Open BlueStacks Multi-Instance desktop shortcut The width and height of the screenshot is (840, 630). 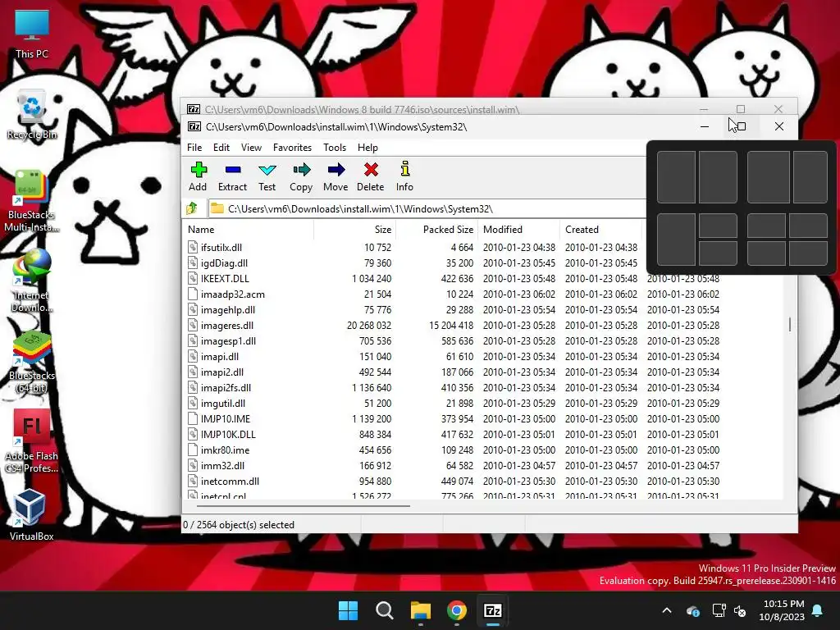click(x=32, y=200)
